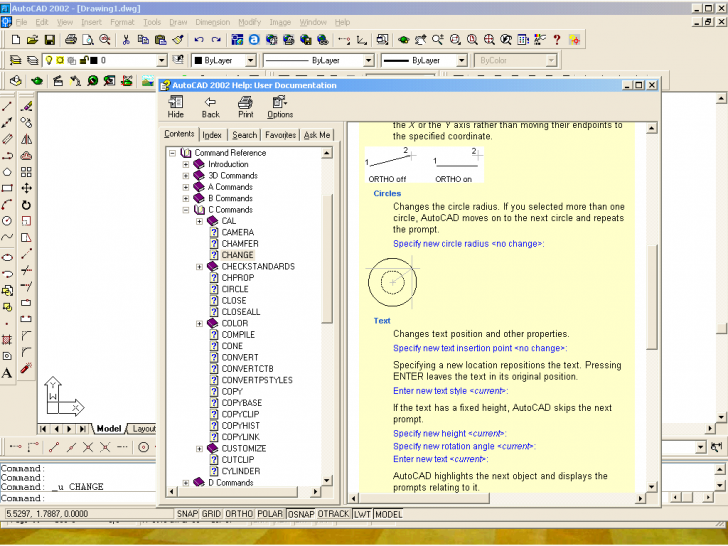The height and width of the screenshot is (546, 728).
Task: Switch to the Search tab in Help
Action: pos(245,135)
